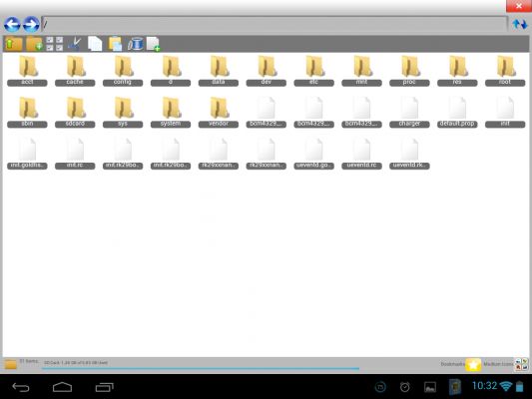Go forward with the blue right arrow
The width and height of the screenshot is (532, 399).
(31, 24)
